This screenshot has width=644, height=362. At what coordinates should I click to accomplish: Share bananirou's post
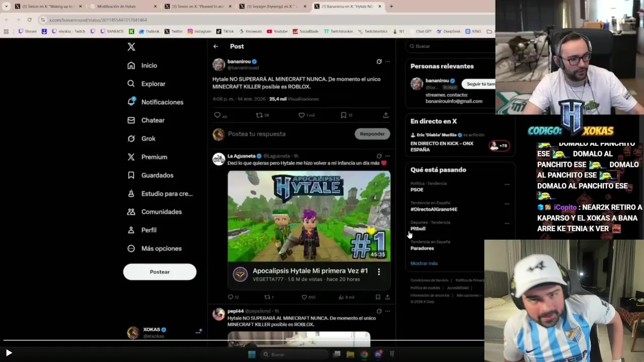[385, 115]
